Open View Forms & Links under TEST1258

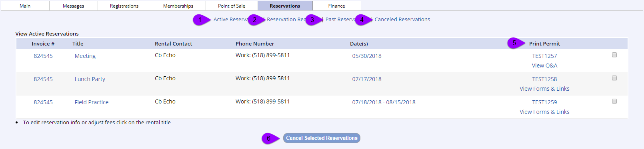(544, 89)
